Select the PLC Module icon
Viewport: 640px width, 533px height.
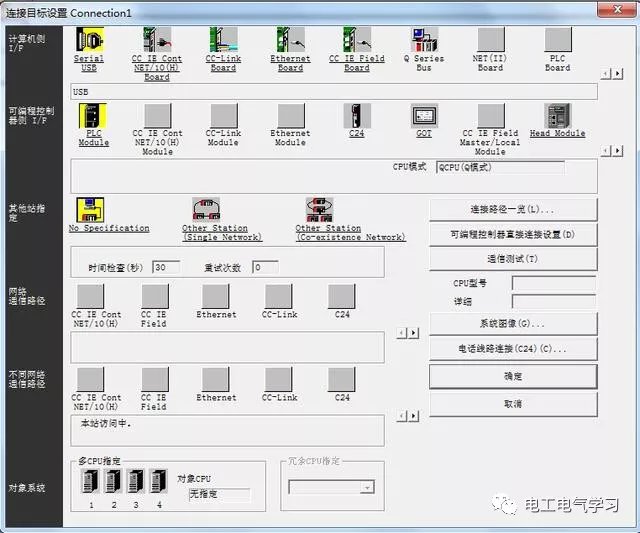tap(93, 116)
